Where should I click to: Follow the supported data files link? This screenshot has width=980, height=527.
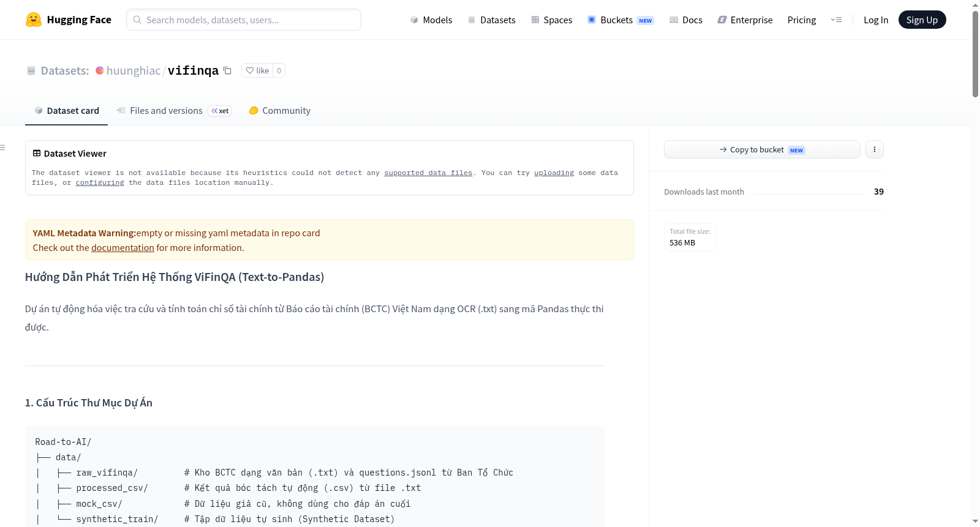[x=428, y=173]
